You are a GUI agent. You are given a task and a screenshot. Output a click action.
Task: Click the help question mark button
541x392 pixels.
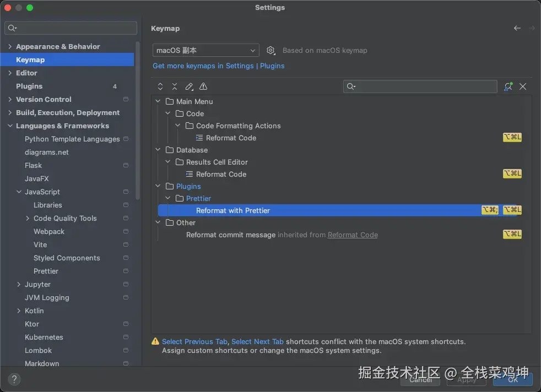14,379
